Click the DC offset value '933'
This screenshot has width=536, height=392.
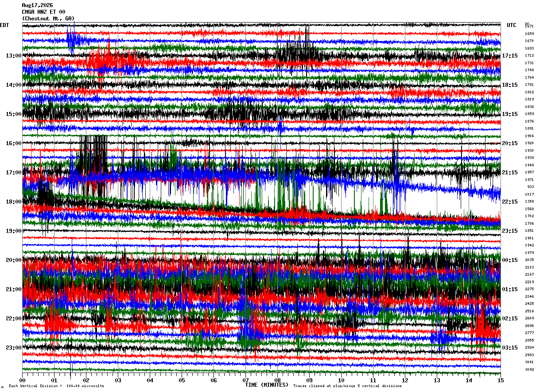530,187
